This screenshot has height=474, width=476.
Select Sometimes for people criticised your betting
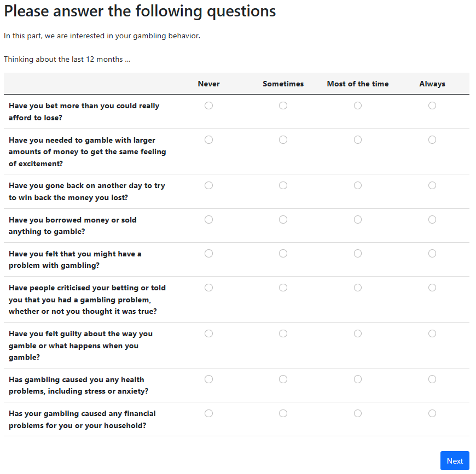[x=283, y=288]
